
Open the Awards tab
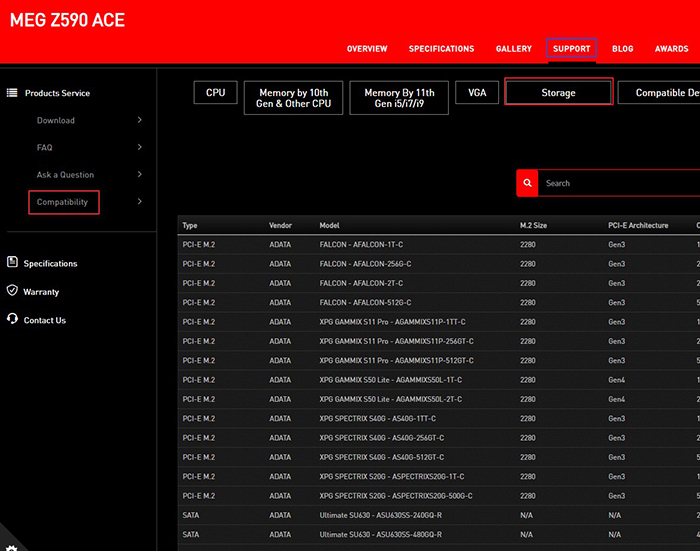tap(671, 49)
